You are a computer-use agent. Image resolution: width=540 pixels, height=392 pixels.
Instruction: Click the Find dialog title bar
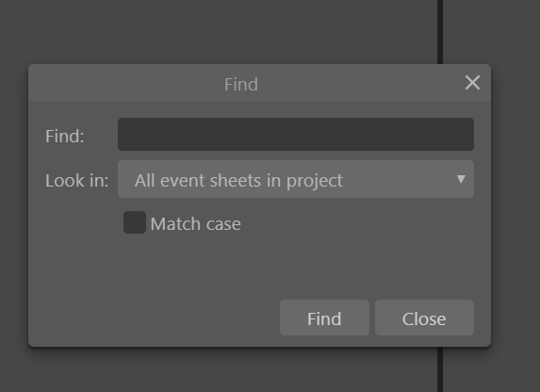(259, 83)
